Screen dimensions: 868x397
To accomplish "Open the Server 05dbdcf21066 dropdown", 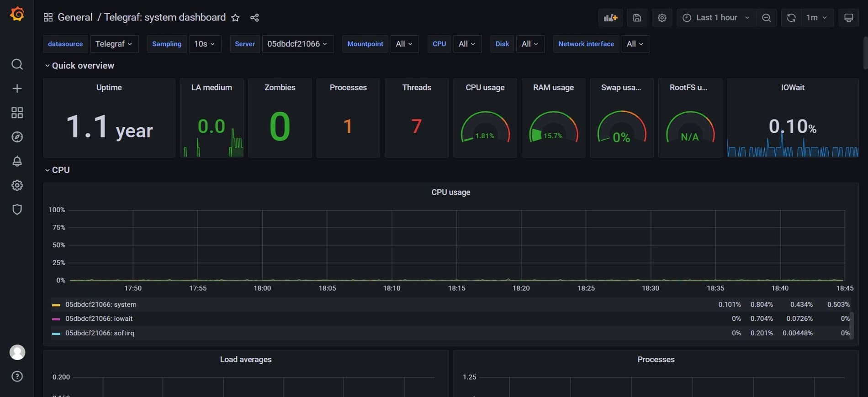I will pyautogui.click(x=297, y=44).
